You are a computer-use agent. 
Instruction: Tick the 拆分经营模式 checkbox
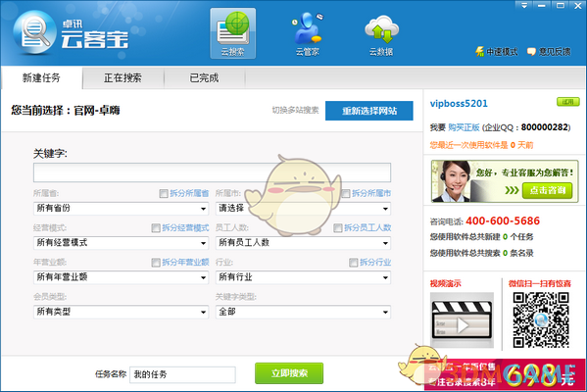[x=156, y=228]
